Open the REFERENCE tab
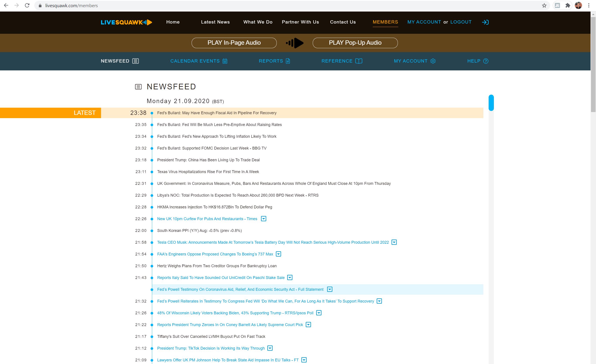This screenshot has height=364, width=596. pos(342,61)
